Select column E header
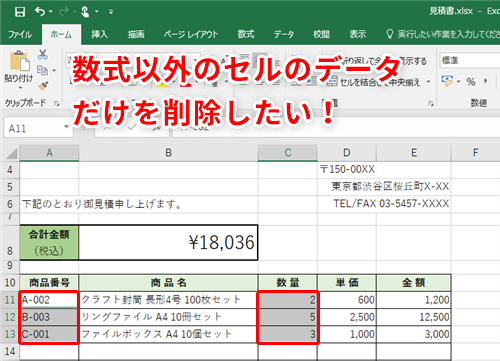The width and height of the screenshot is (500, 361). point(414,153)
